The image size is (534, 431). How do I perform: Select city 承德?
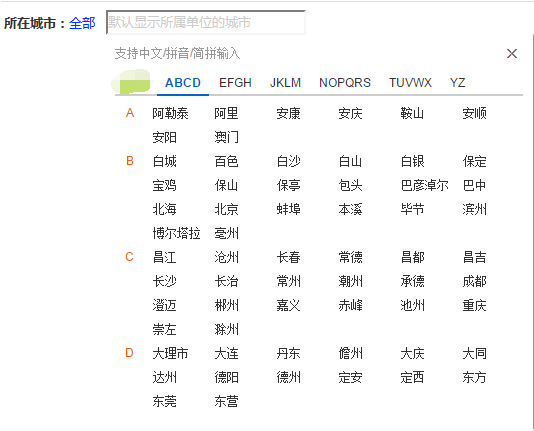coord(412,282)
